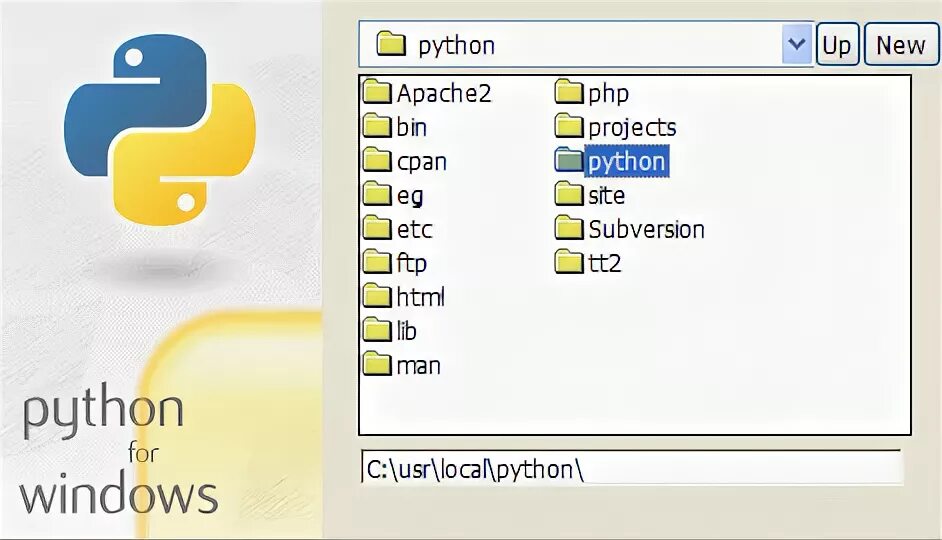Click the Apache2 folder icon
Screen dimensions: 942x540
(x=377, y=92)
